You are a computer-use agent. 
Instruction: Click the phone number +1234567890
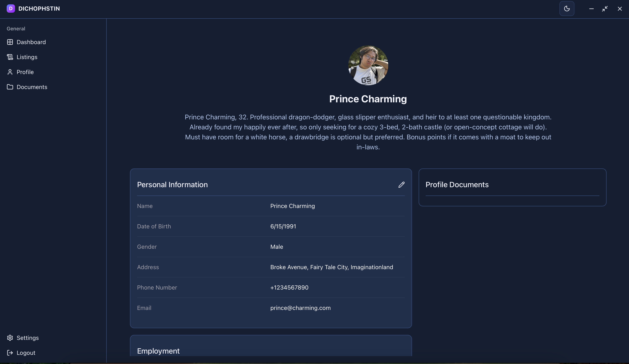(289, 287)
